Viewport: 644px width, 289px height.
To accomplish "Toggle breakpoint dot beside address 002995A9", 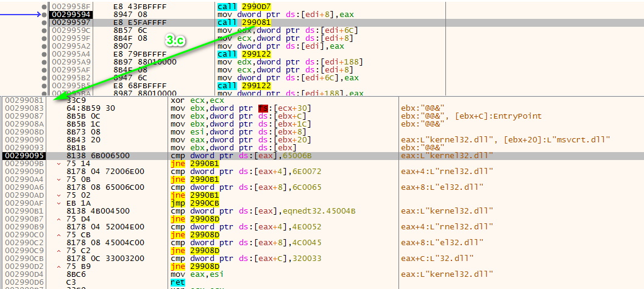I will pos(44,62).
